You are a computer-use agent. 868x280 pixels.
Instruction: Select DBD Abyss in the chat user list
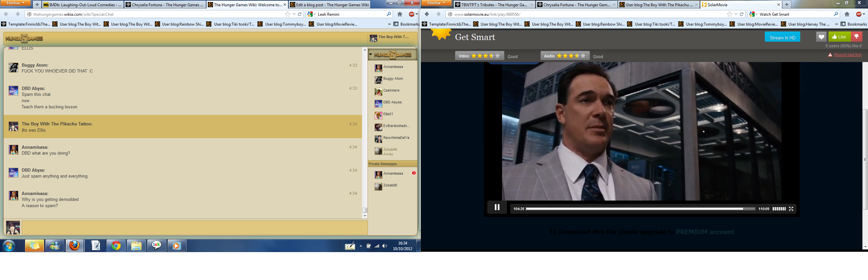(393, 103)
